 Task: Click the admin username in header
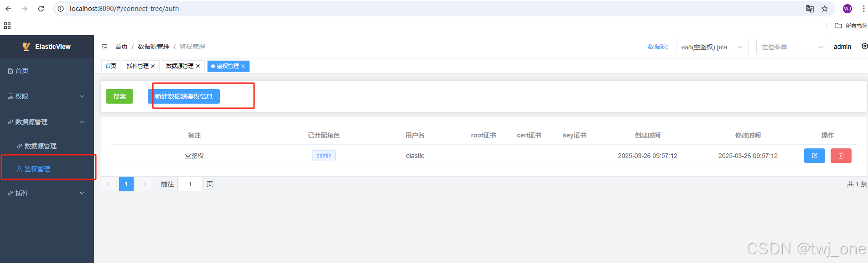842,47
